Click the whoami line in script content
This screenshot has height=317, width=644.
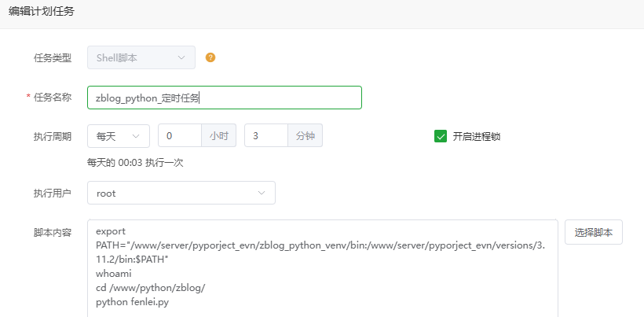(x=114, y=273)
